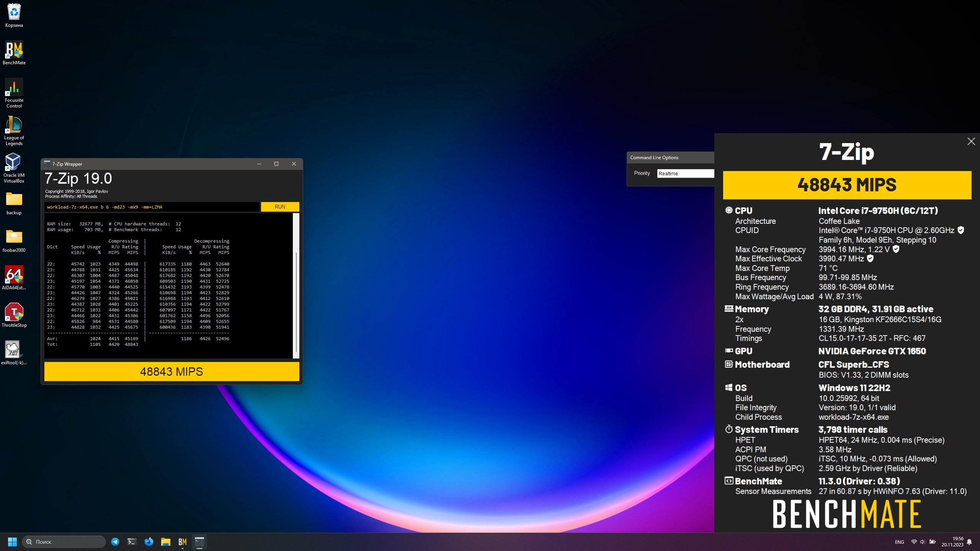Click the Memory module icon in result panel

point(729,308)
